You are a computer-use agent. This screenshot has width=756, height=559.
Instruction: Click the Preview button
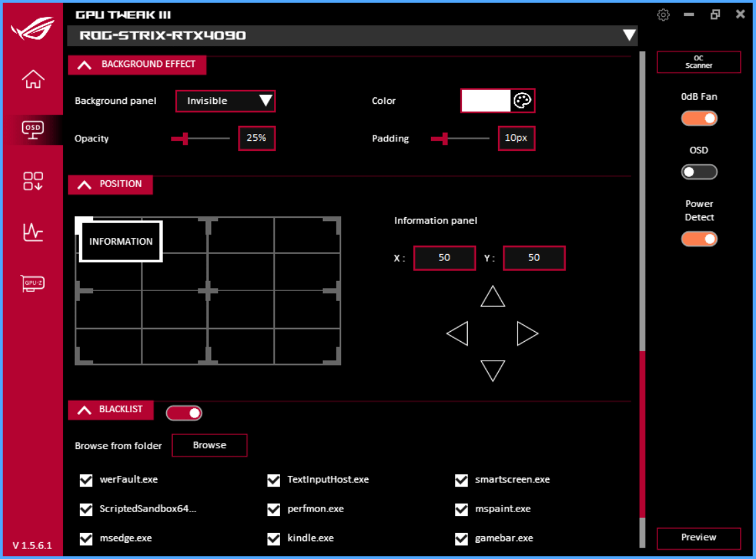click(x=698, y=538)
